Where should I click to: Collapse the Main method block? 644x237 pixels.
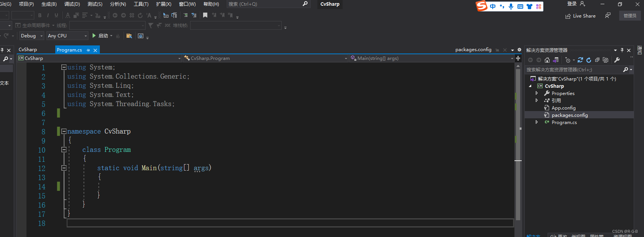(x=64, y=168)
